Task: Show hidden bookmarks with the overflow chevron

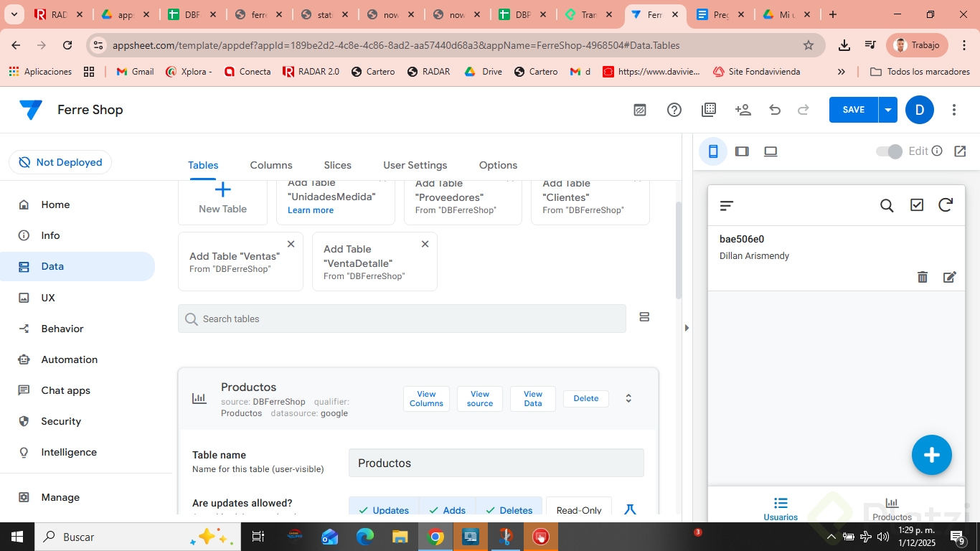Action: [x=842, y=72]
